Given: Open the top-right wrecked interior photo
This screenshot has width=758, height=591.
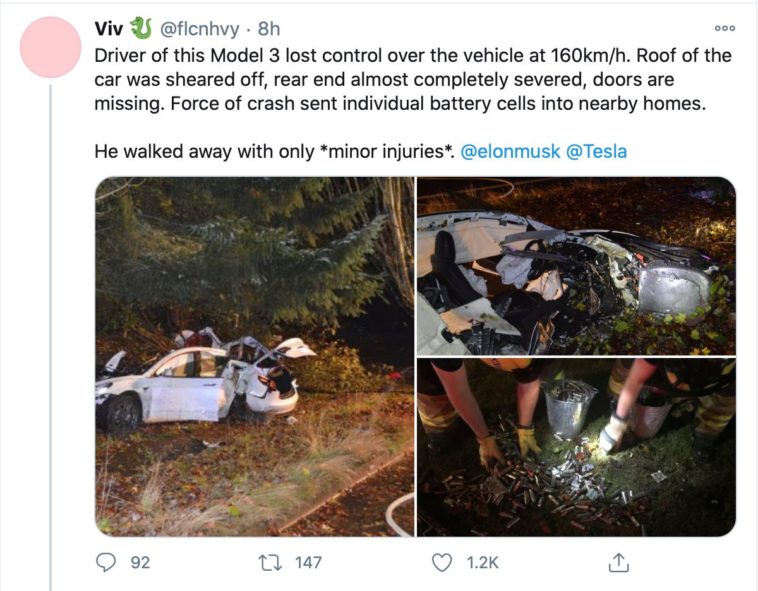Looking at the screenshot, I should tap(575, 265).
